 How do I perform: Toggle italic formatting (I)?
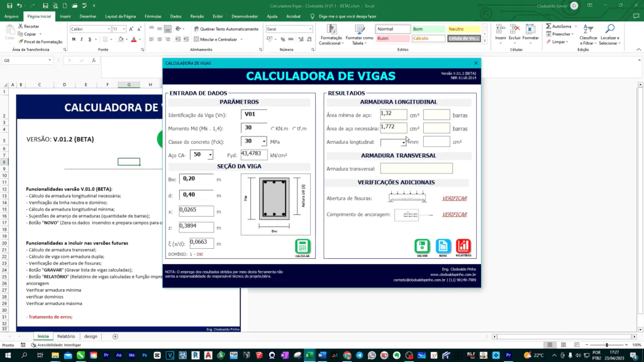pyautogui.click(x=81, y=40)
